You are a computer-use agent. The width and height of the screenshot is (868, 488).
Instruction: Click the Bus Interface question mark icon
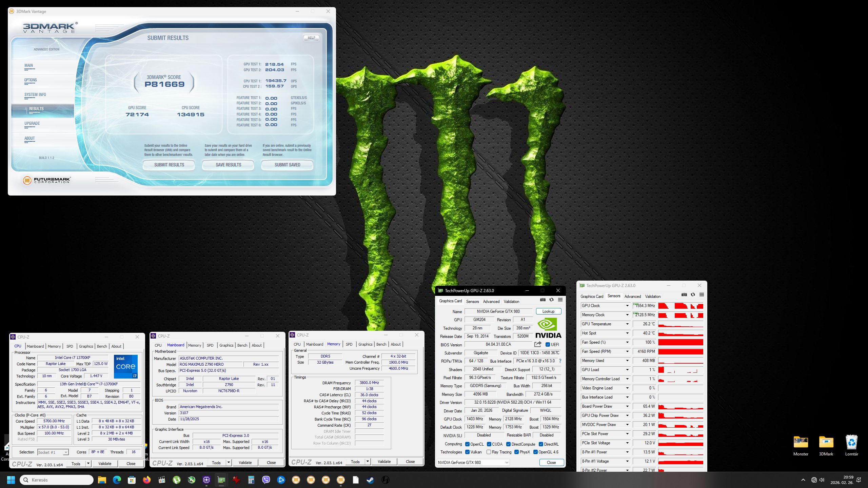(560, 361)
